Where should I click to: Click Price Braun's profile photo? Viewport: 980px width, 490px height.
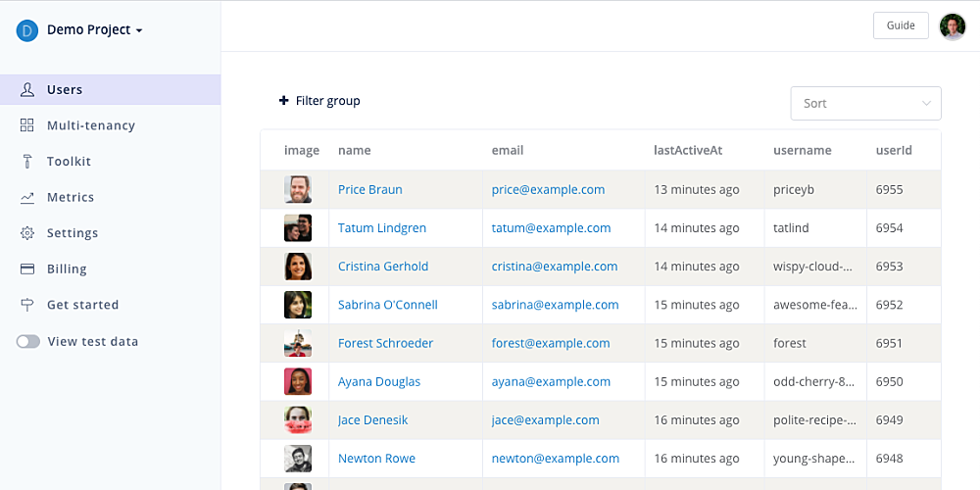[298, 189]
